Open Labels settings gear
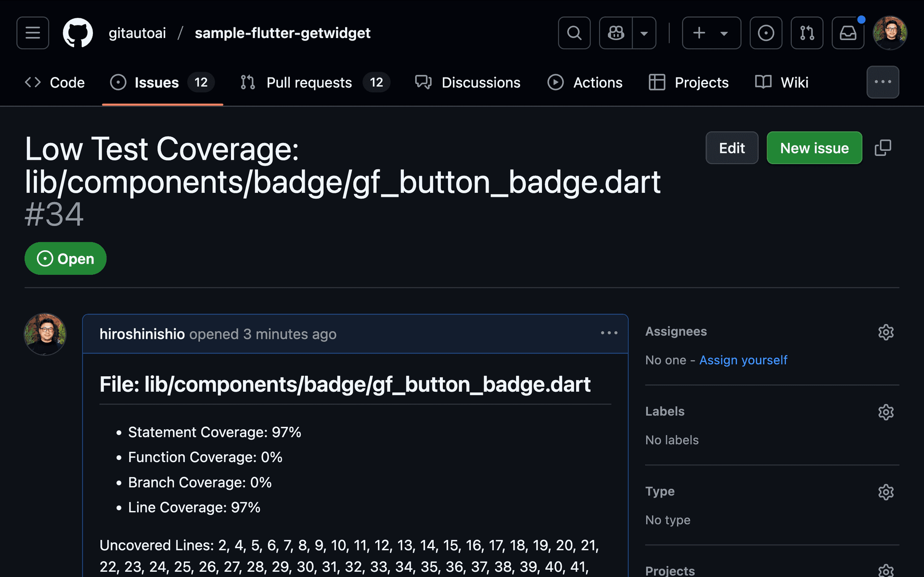The image size is (924, 577). (x=886, y=412)
